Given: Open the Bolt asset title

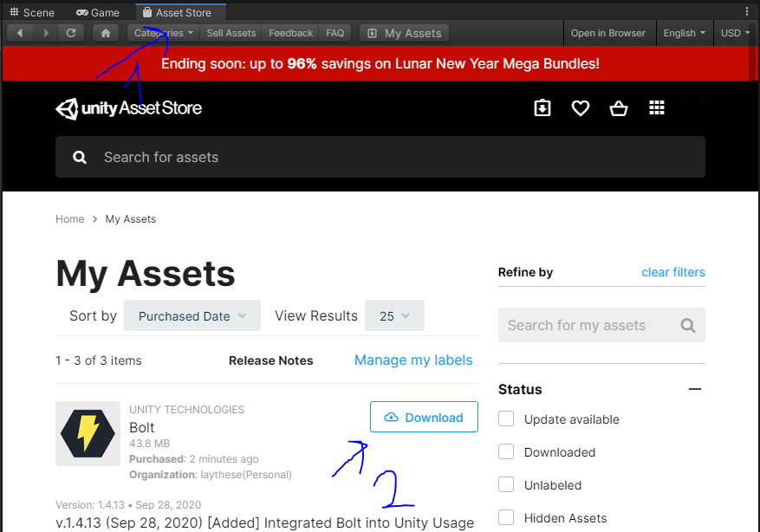Looking at the screenshot, I should point(142,427).
